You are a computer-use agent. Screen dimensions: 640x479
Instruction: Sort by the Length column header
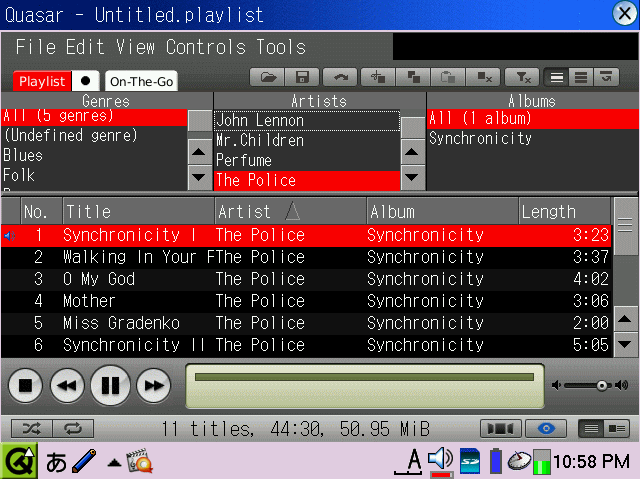[x=564, y=212]
